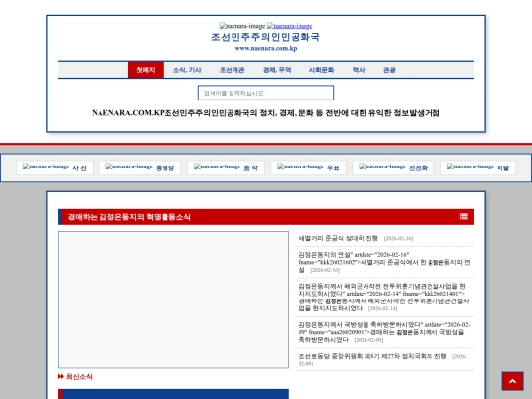Go to the 소식.기사 menu item
532x399 pixels.
tap(187, 70)
